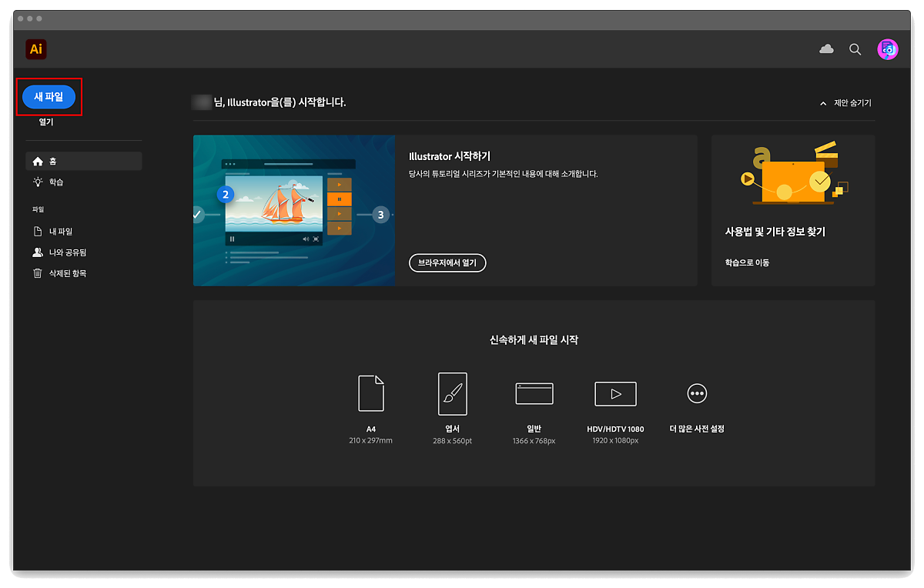Open the cloud sync status icon
This screenshot has width=924, height=588.
[826, 49]
